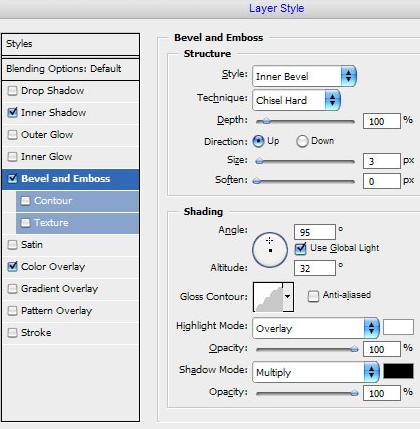
Task: Click the Size slider handle
Action: pyautogui.click(x=259, y=161)
